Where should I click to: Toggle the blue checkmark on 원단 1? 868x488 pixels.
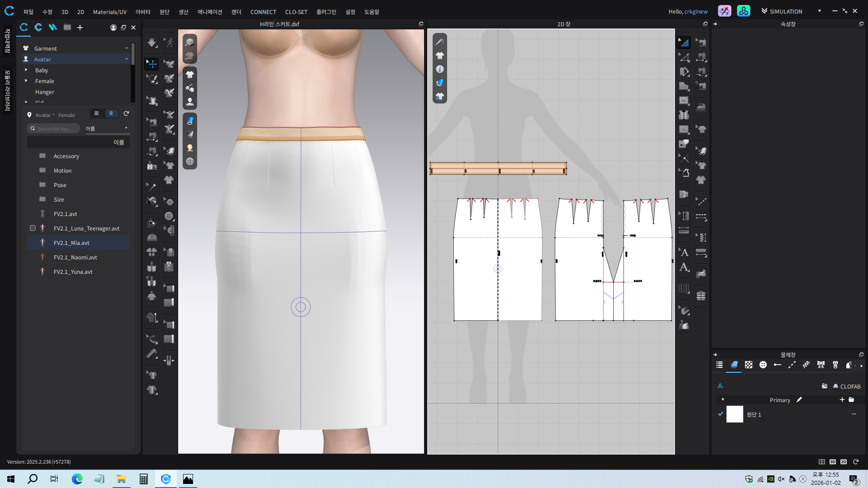tap(721, 414)
